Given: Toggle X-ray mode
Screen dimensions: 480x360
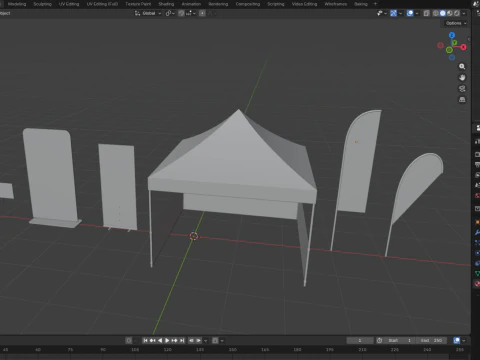Looking at the screenshot, I should pyautogui.click(x=426, y=13).
